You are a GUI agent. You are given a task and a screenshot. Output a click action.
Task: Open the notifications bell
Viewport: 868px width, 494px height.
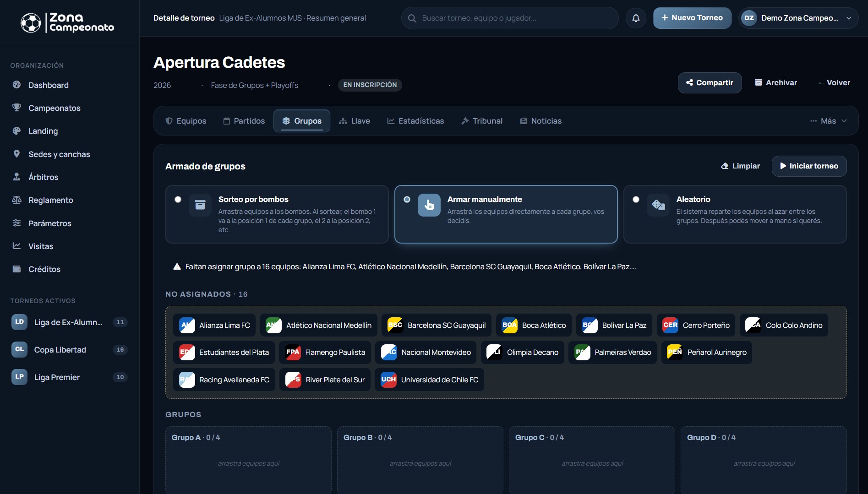(636, 18)
